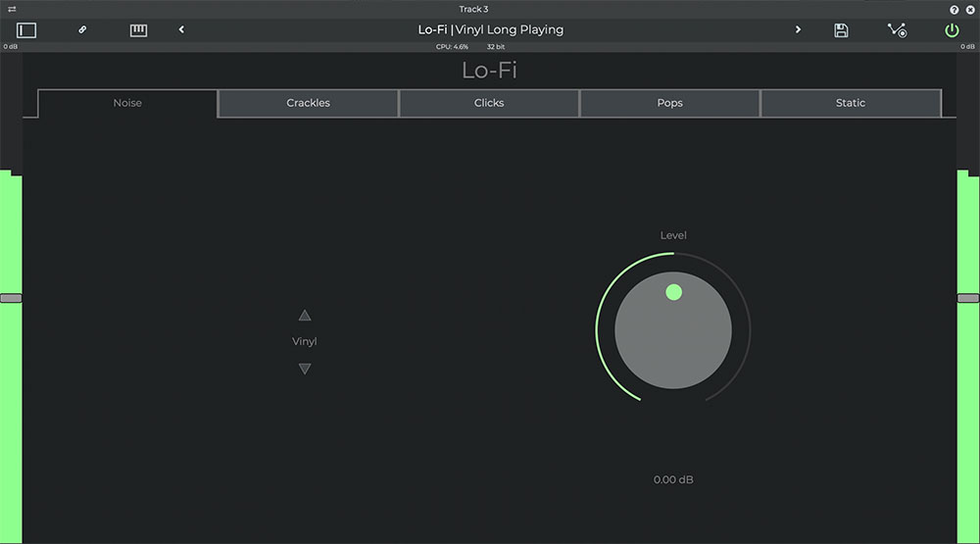
Task: Click the left input gain fader handle
Action: coord(11,298)
